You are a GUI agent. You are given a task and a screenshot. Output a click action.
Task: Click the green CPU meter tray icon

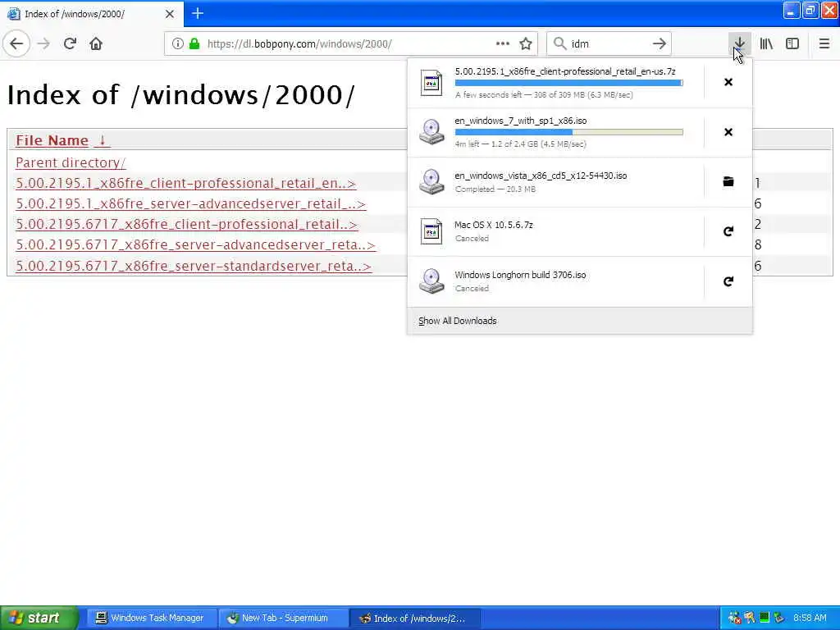765,618
